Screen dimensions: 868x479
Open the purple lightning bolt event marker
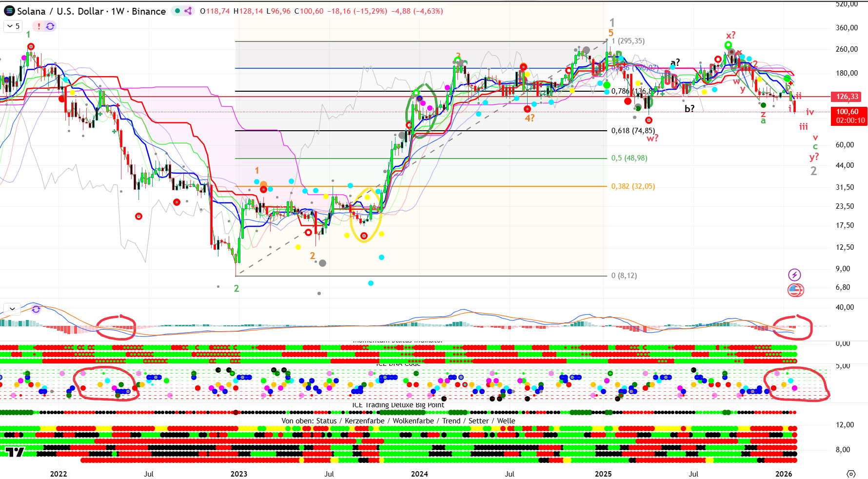point(795,275)
